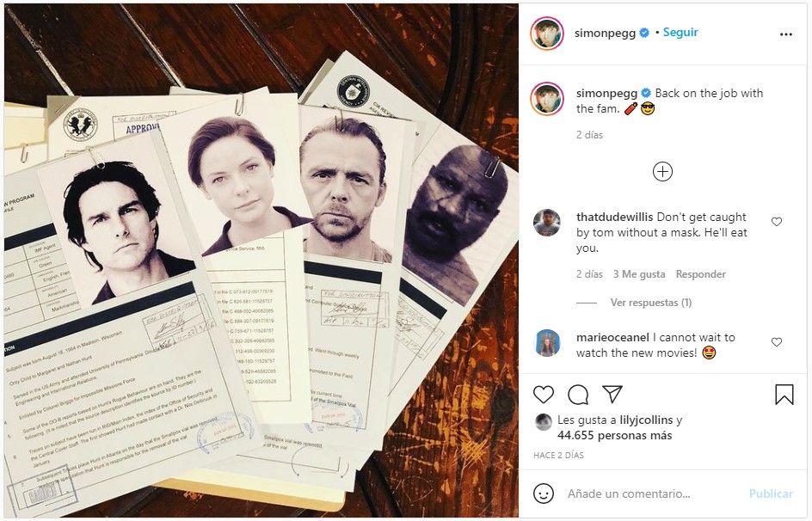Open the emoji picker smiley icon

coord(544,493)
